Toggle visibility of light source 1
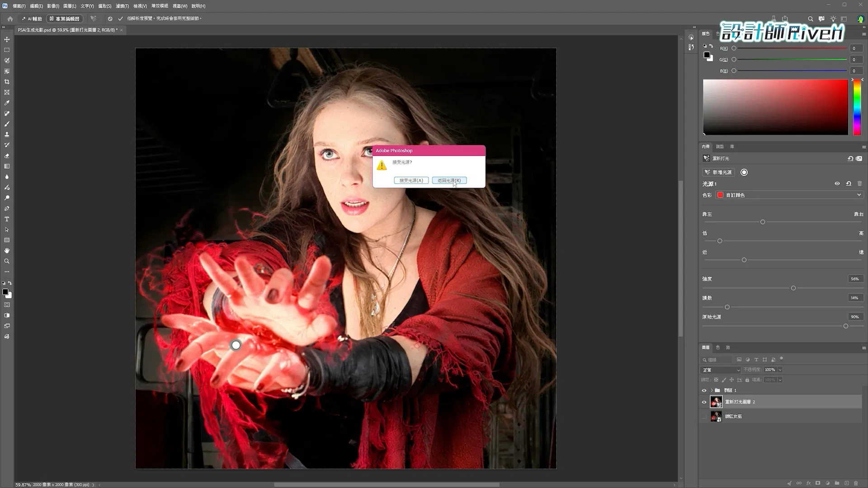Screen dimensions: 868x488 (x=837, y=183)
